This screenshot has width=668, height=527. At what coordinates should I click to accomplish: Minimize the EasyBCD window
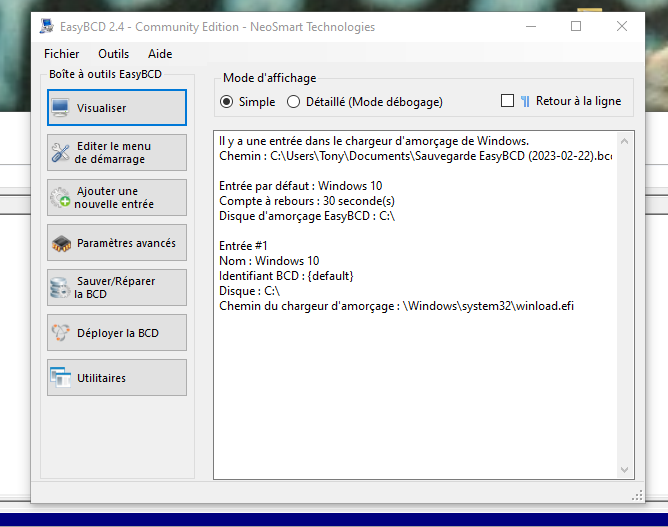coord(530,26)
